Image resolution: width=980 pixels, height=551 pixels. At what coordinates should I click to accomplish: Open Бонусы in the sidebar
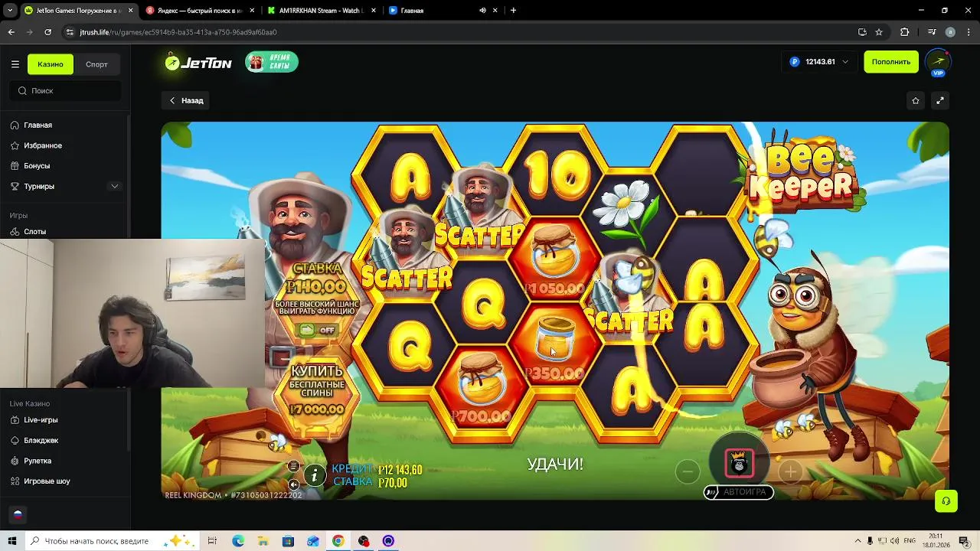point(36,165)
